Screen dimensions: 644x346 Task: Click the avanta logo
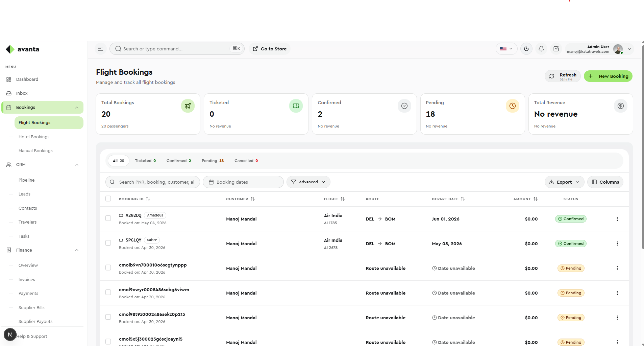[23, 49]
